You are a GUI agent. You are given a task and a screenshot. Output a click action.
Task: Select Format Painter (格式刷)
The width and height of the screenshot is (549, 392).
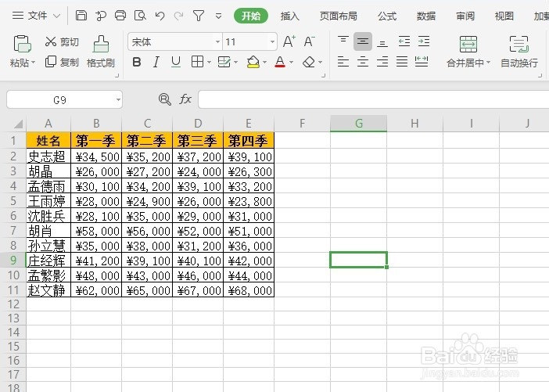click(101, 52)
